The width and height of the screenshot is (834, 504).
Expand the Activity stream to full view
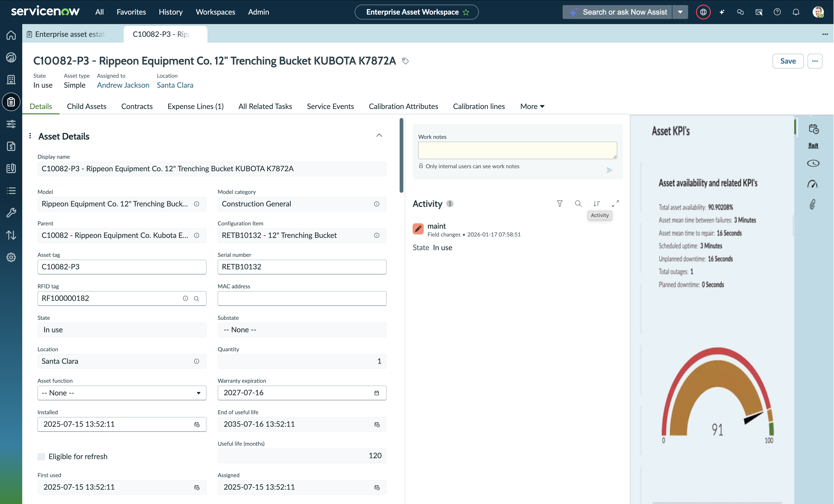(x=615, y=204)
